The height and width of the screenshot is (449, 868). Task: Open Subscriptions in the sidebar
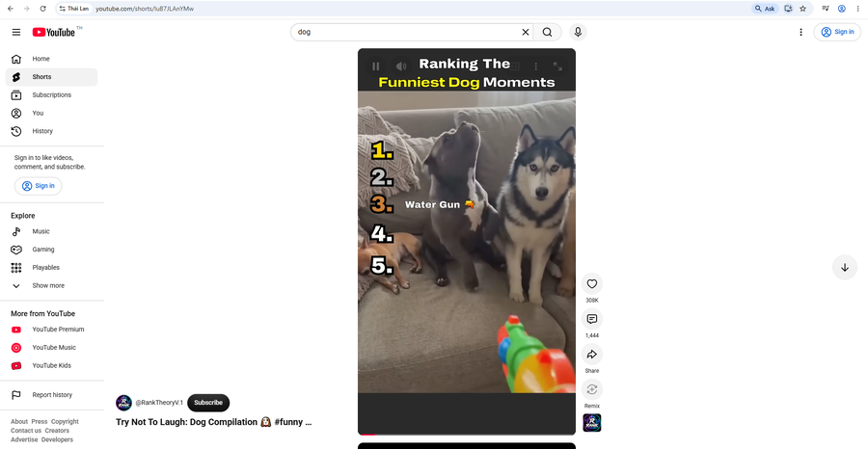51,95
